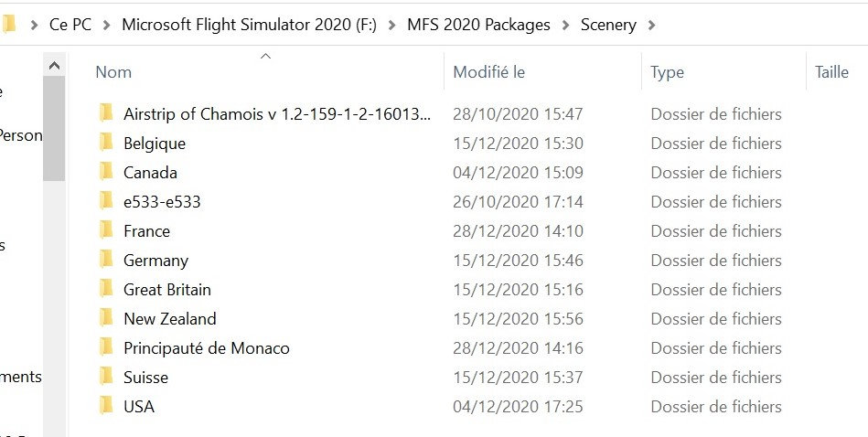The width and height of the screenshot is (868, 437).
Task: Select the Great Britain folder icon
Action: tap(106, 290)
